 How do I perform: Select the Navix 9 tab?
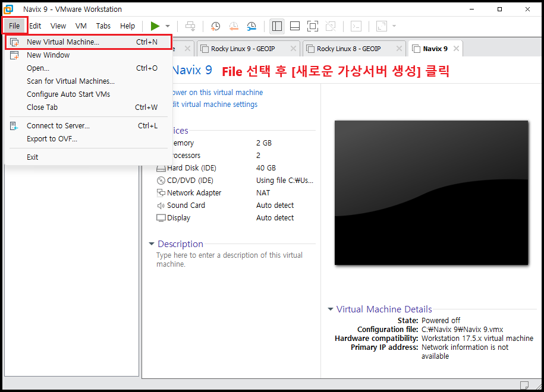point(435,49)
